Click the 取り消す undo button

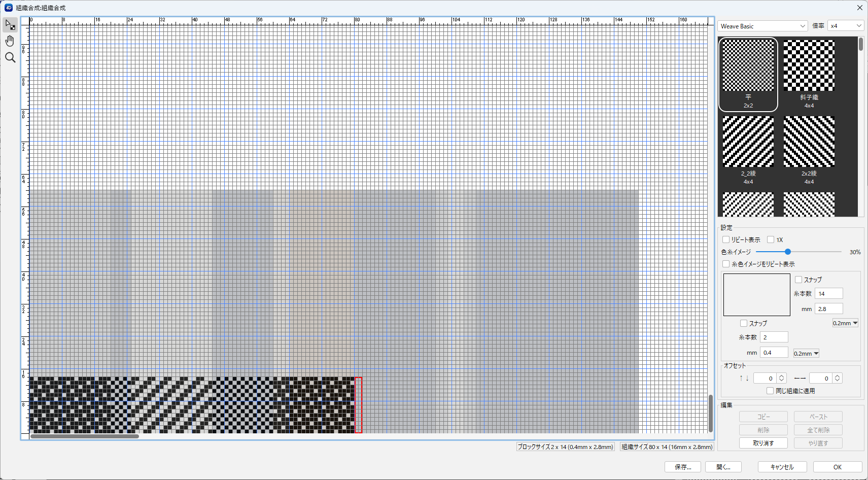[763, 443]
